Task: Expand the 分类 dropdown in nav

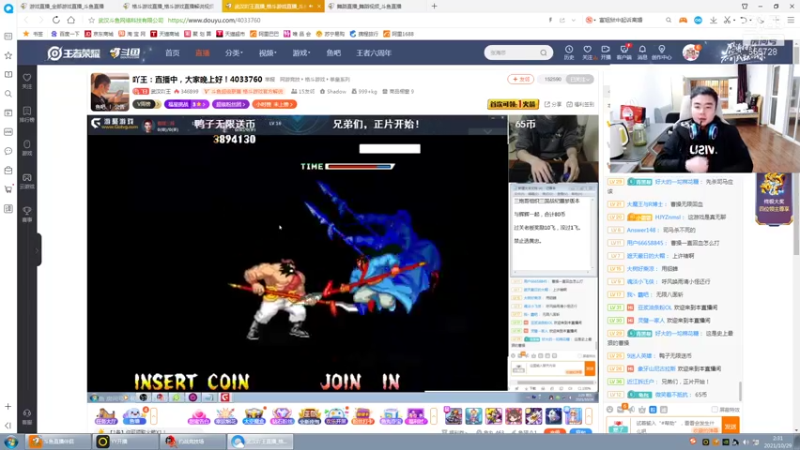Action: point(234,53)
